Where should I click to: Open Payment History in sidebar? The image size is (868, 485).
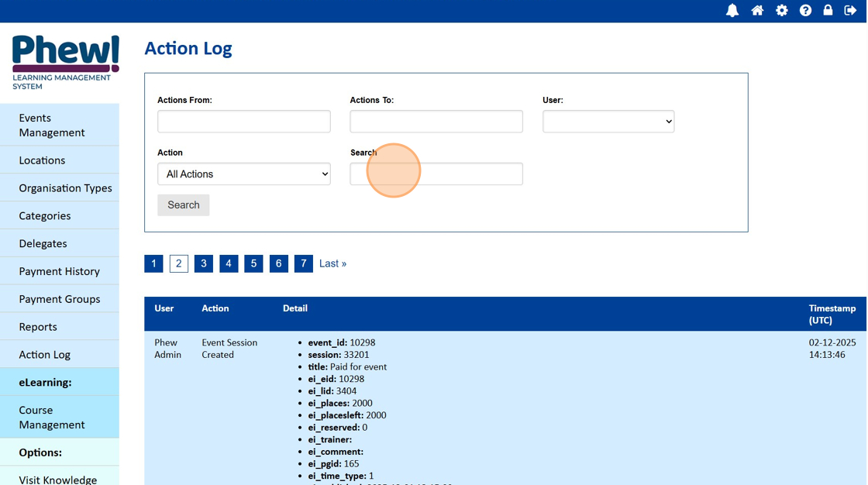[x=60, y=270]
